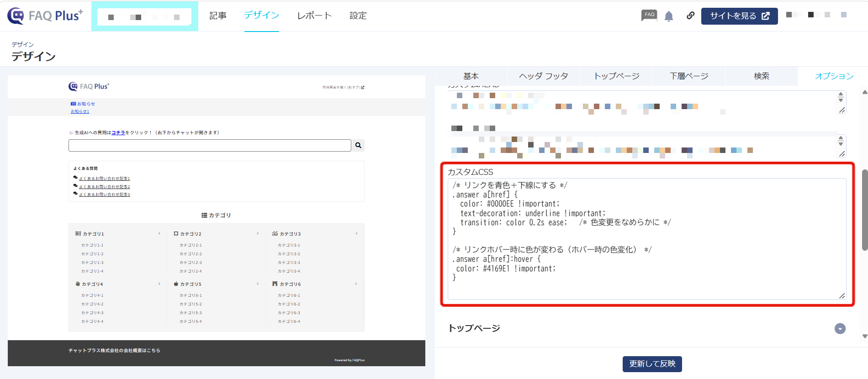Click the カテゴリ5 apple icon
The width and height of the screenshot is (868, 379).
point(176,284)
